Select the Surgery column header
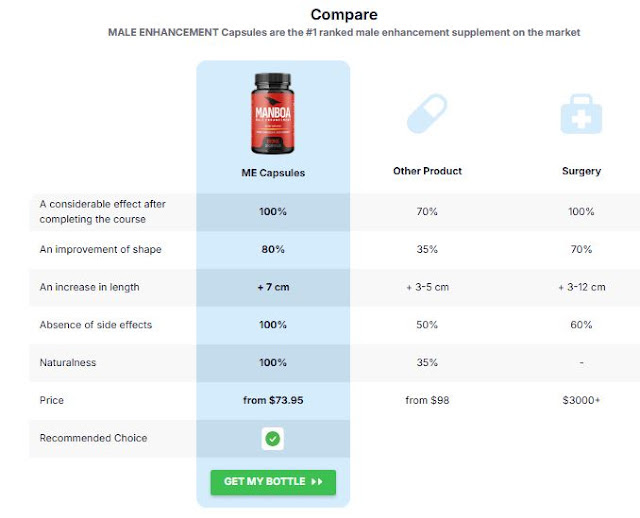640x518 pixels. pyautogui.click(x=581, y=171)
